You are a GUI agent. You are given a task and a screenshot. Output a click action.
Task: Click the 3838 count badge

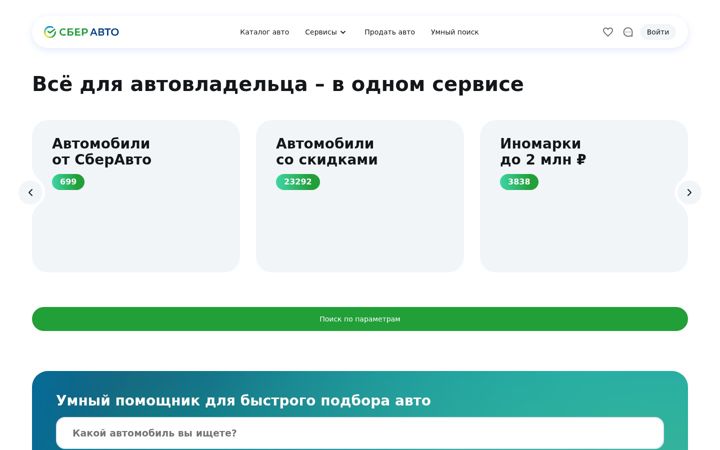[x=519, y=182]
